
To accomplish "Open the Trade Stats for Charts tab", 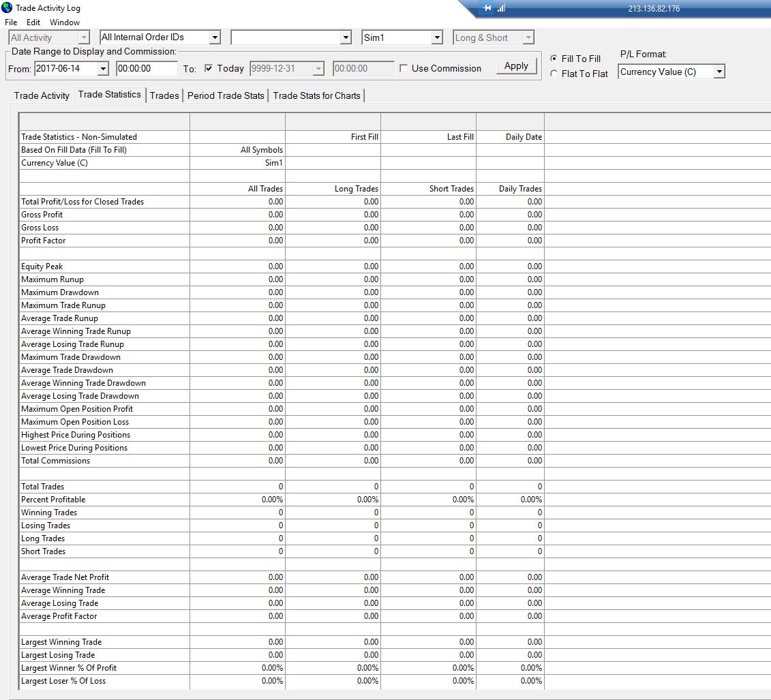I will coord(317,95).
